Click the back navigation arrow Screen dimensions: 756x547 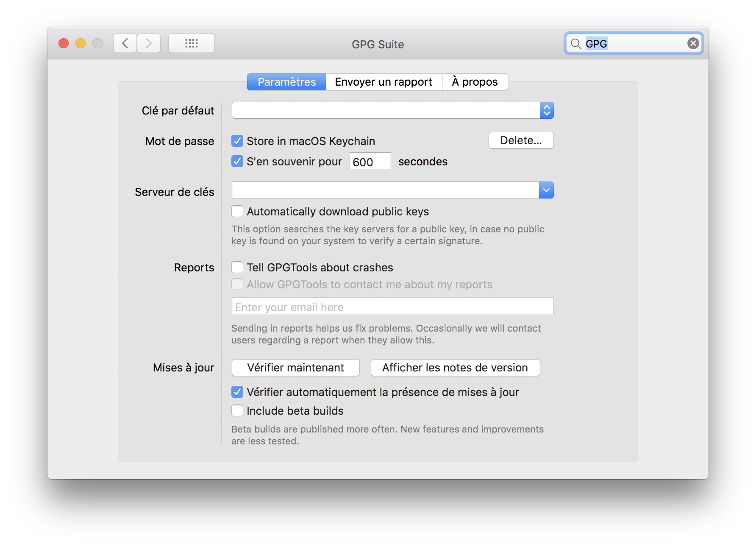125,43
